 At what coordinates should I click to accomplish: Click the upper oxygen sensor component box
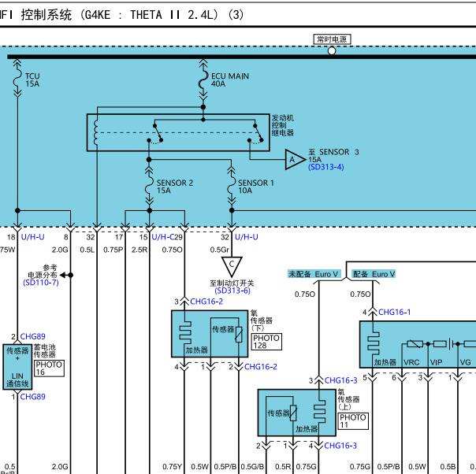[297, 413]
